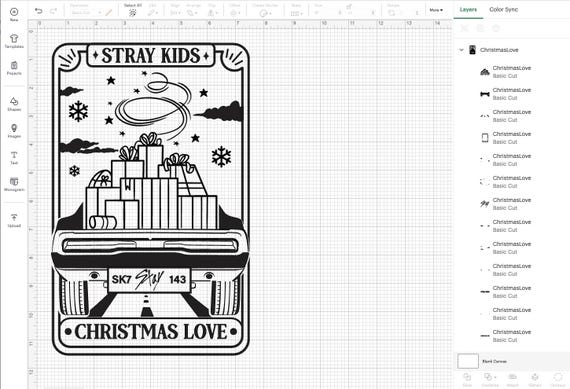The width and height of the screenshot is (570, 389).
Task: Click the Size width field in toolbar
Action: [328, 13]
